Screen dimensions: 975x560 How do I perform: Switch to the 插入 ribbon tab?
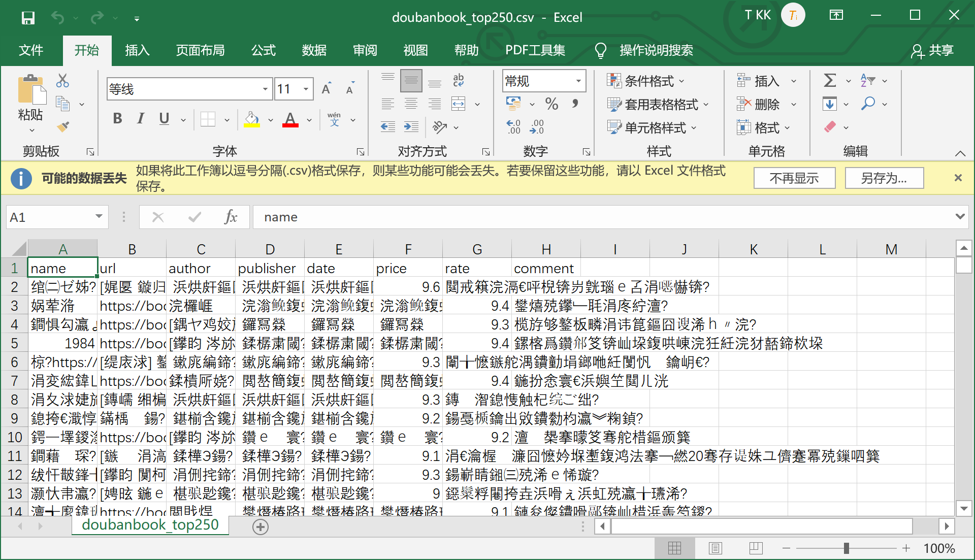point(137,50)
